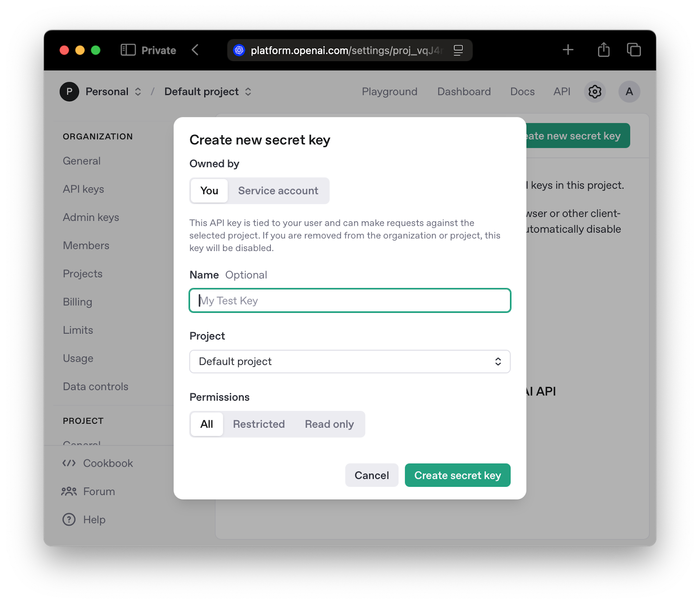This screenshot has width=700, height=604.
Task: Open Data controls settings page
Action: pyautogui.click(x=96, y=387)
